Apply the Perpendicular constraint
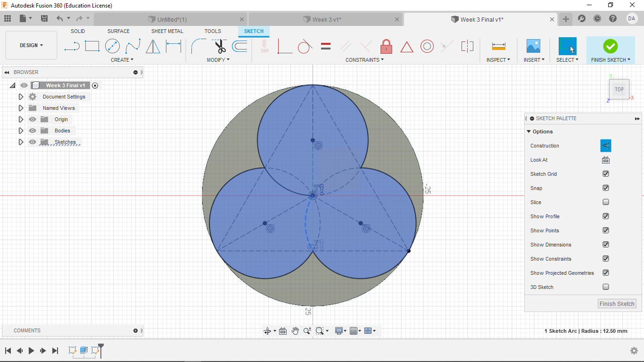The height and width of the screenshot is (362, 644). coord(366,46)
